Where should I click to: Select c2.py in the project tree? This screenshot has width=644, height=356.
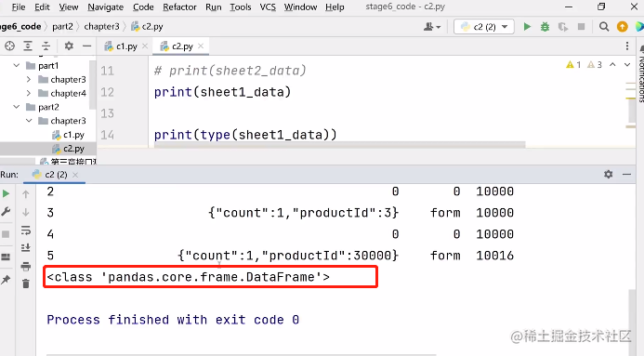tap(68, 148)
